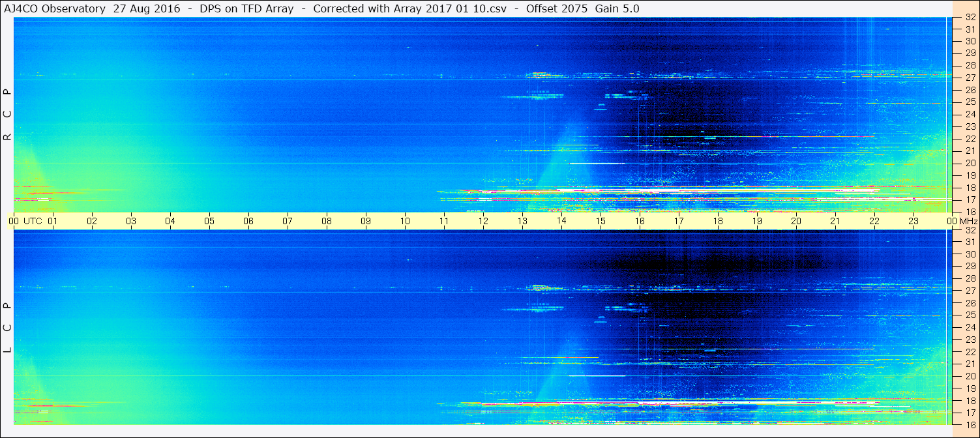
Task: Select the 23 hour tick on time axis
Action: coord(913,221)
